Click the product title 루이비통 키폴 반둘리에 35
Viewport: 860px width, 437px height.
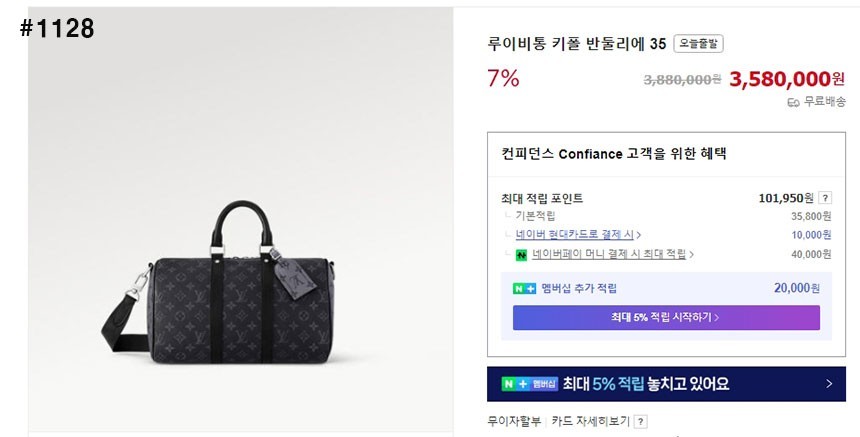(x=577, y=44)
